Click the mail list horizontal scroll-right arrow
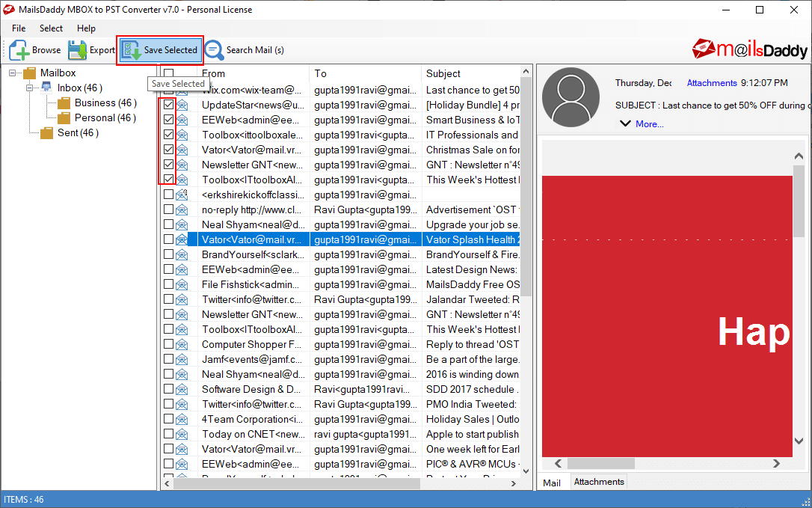 click(513, 483)
